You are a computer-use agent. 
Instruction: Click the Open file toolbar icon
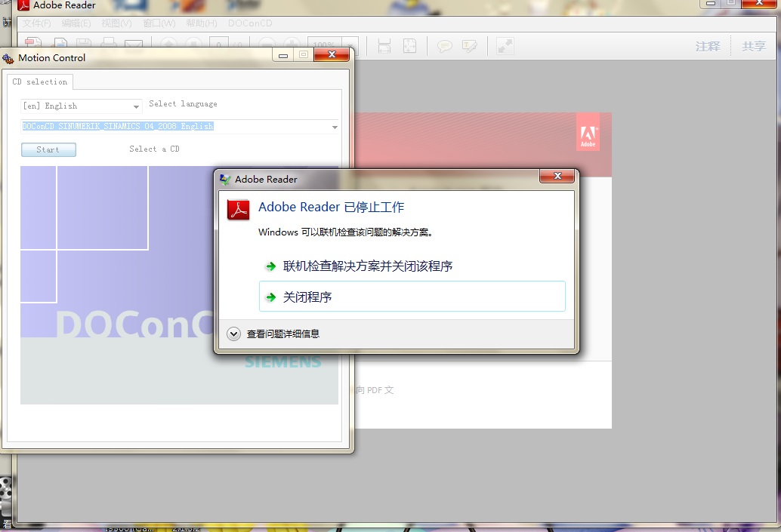(60, 44)
